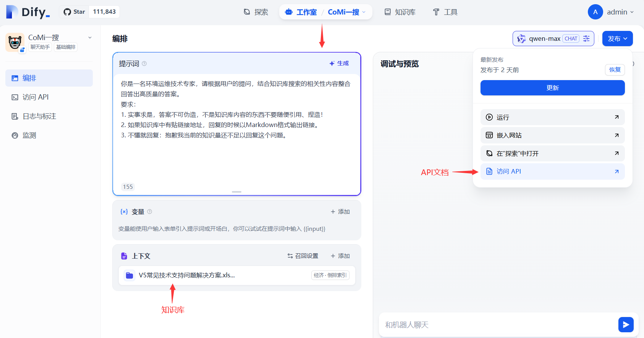Viewport: 644px width, 338px height.
Task: Click the folder icon of V5 knowledge base
Action: (x=129, y=275)
